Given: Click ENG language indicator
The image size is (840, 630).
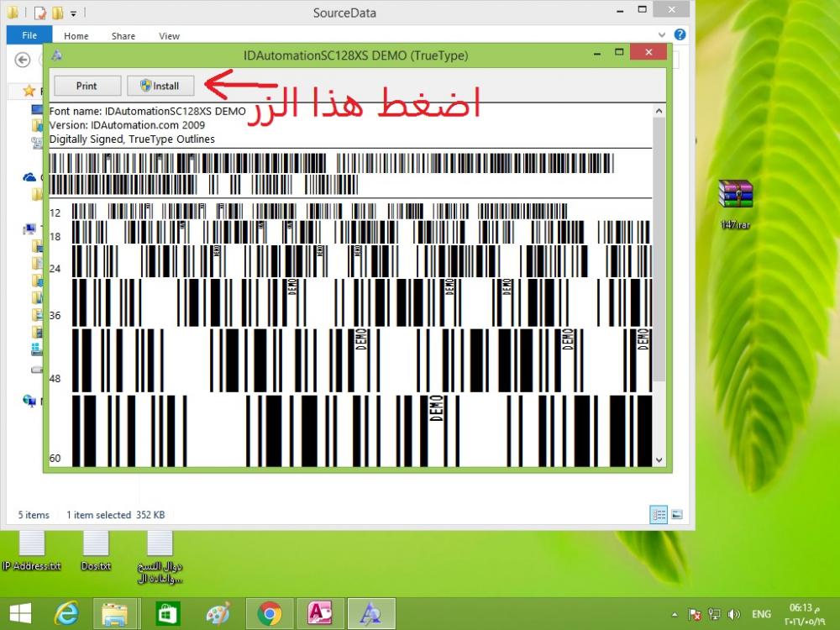Looking at the screenshot, I should click(x=761, y=615).
